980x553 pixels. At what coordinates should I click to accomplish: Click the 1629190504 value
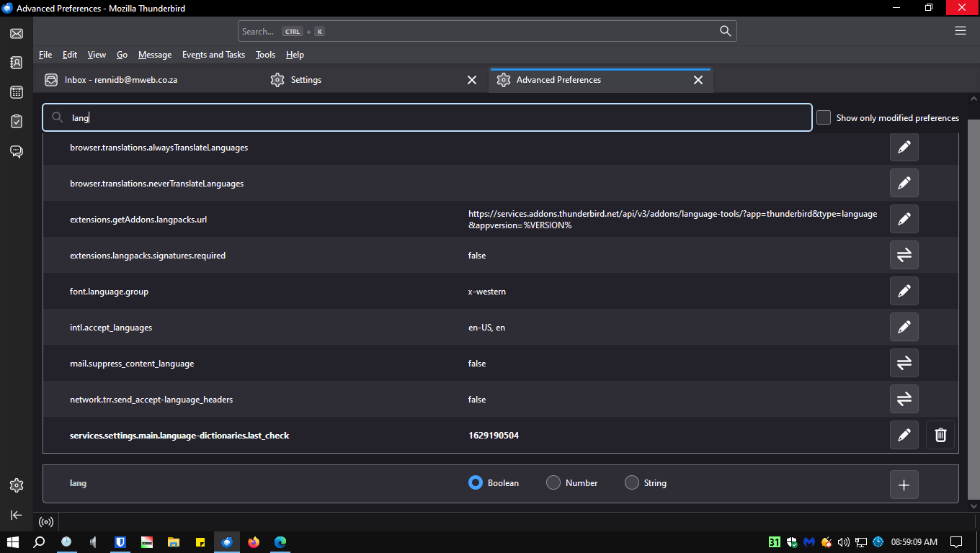[494, 436]
